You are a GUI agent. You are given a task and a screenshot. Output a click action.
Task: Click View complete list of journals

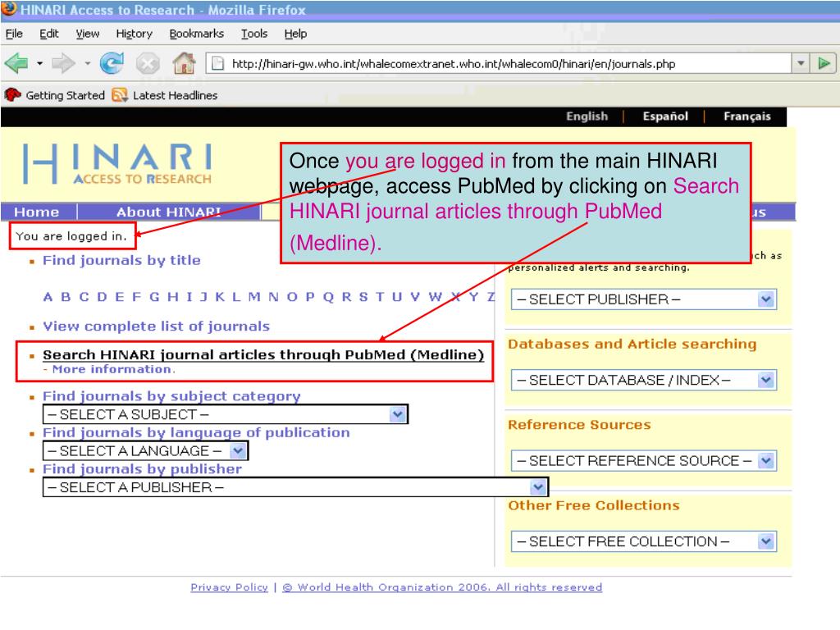point(156,326)
